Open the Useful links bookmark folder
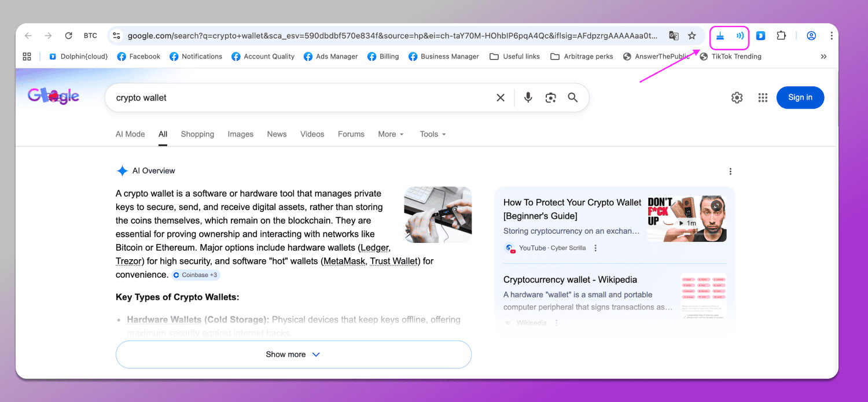868x402 pixels. [514, 56]
